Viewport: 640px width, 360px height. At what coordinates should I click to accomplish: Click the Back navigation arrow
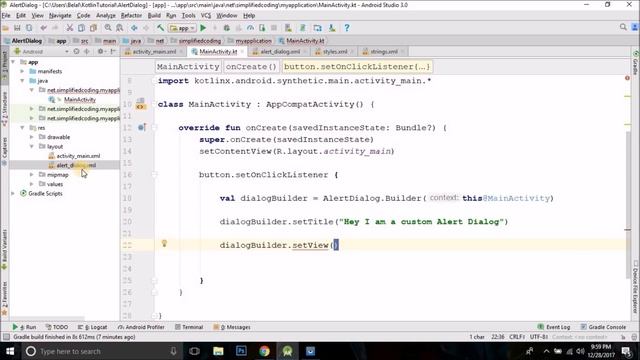134,28
